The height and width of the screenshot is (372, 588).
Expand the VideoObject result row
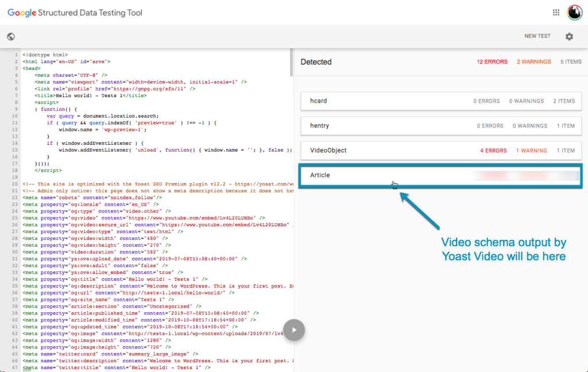tap(441, 150)
